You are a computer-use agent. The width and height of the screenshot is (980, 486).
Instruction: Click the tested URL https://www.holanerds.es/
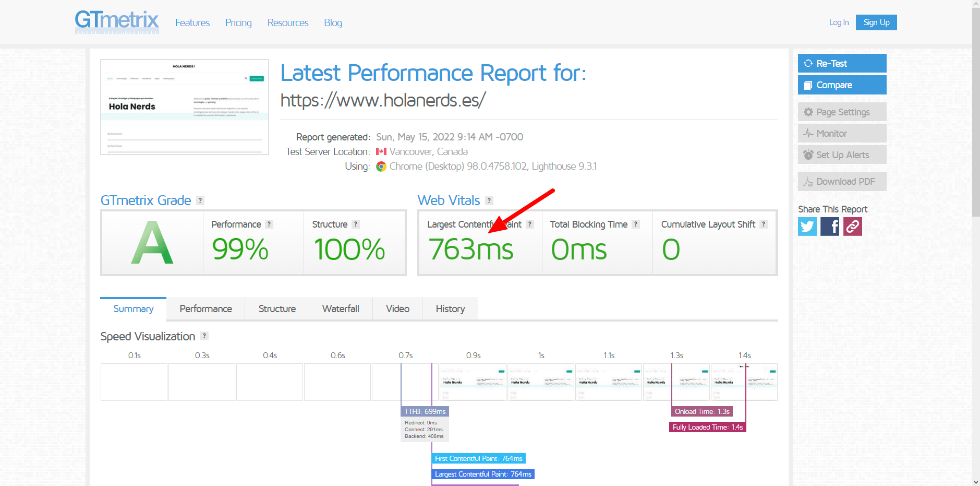click(x=383, y=100)
